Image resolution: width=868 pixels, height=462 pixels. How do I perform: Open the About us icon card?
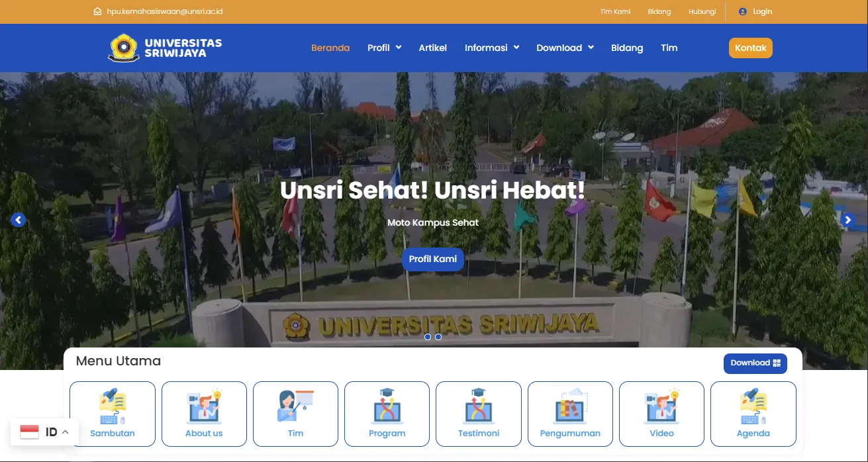click(x=204, y=414)
